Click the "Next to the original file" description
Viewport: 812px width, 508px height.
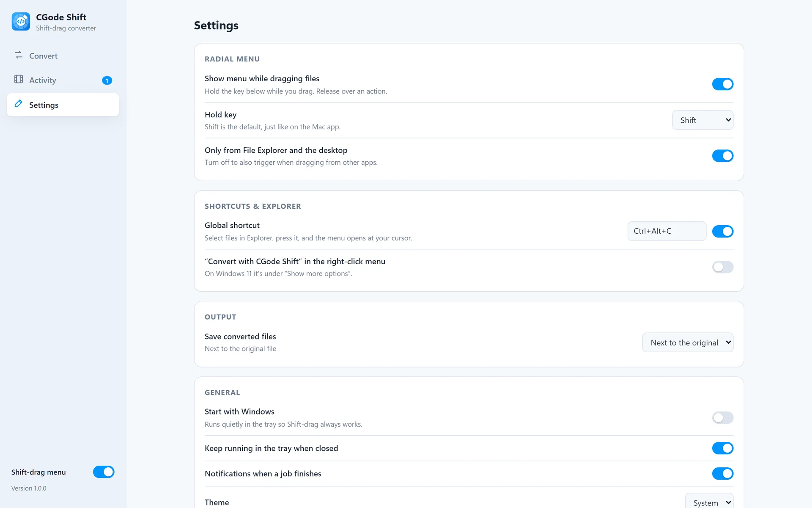point(240,349)
